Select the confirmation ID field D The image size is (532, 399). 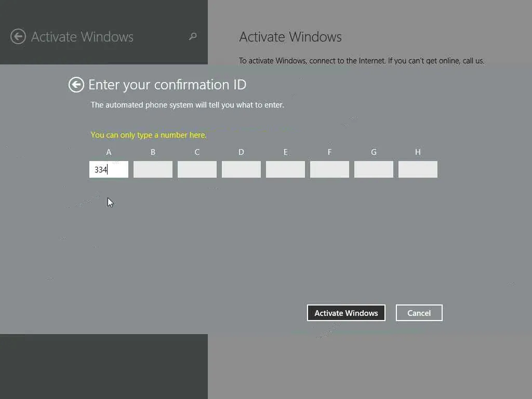[x=241, y=169]
